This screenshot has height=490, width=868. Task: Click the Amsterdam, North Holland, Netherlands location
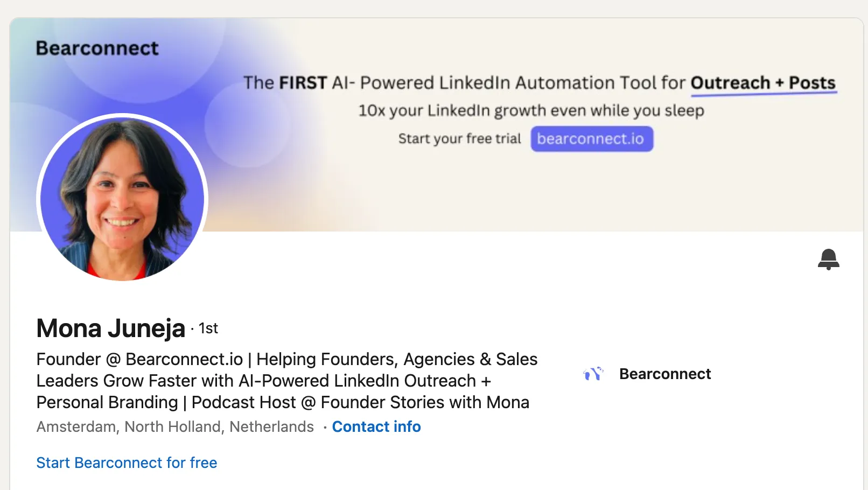[x=175, y=426]
